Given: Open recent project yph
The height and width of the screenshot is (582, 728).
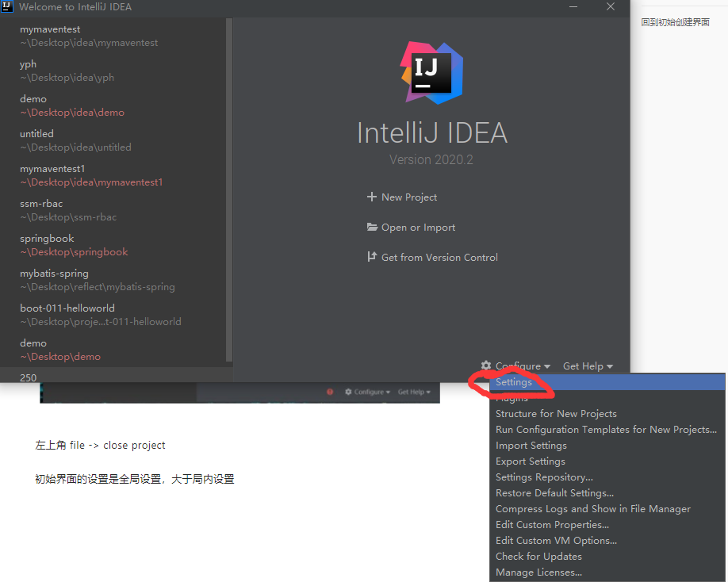Looking at the screenshot, I should tap(113, 71).
